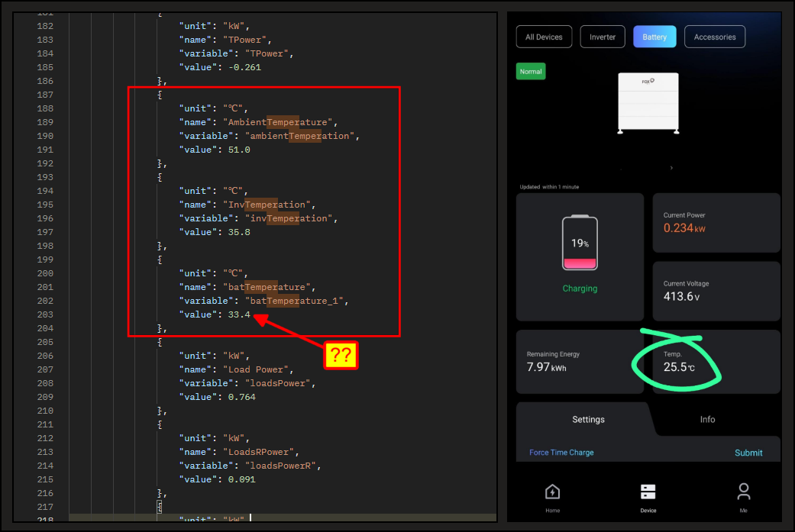Collapse the JSON block at line 217
Viewport: 795px width, 532px height.
tap(159, 507)
